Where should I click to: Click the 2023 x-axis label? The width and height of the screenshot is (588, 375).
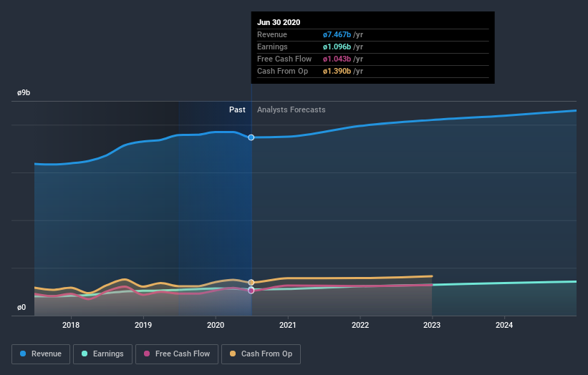(432, 325)
